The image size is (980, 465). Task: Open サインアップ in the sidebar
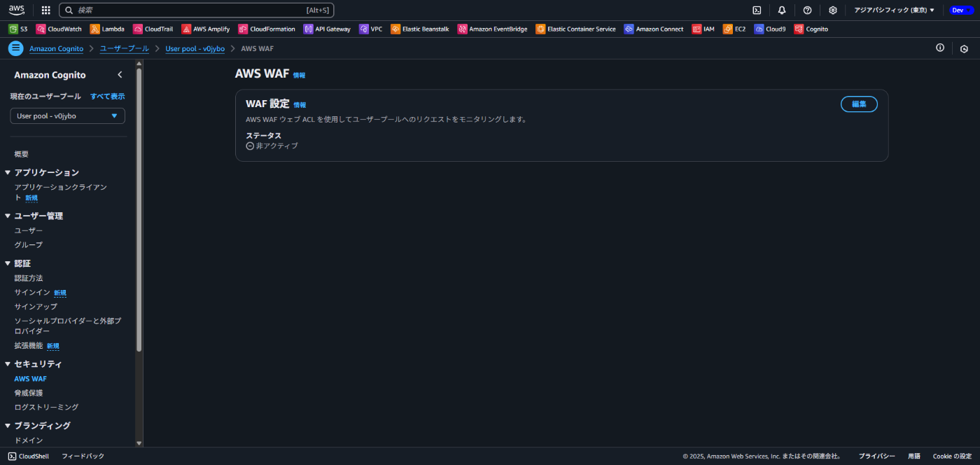(36, 307)
